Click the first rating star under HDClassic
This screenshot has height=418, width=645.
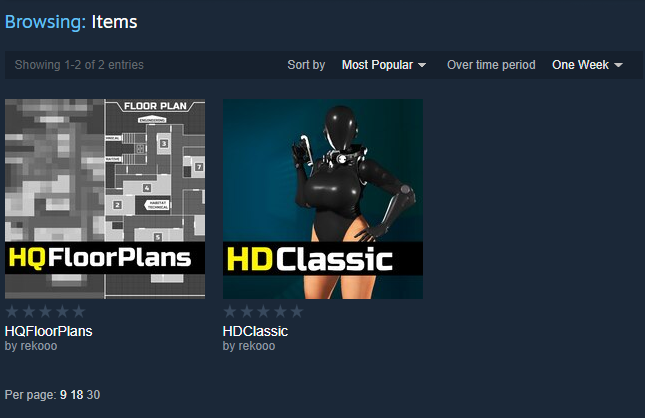230,311
